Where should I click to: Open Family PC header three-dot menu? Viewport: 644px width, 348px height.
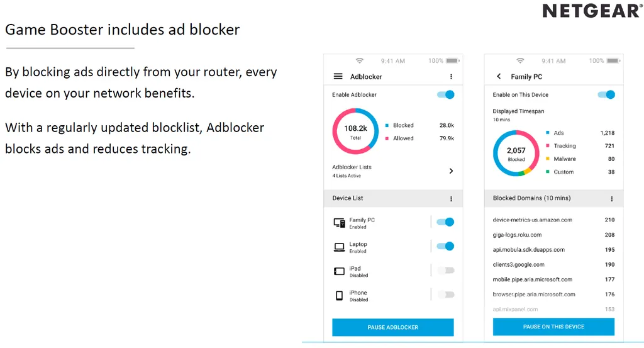[611, 76]
